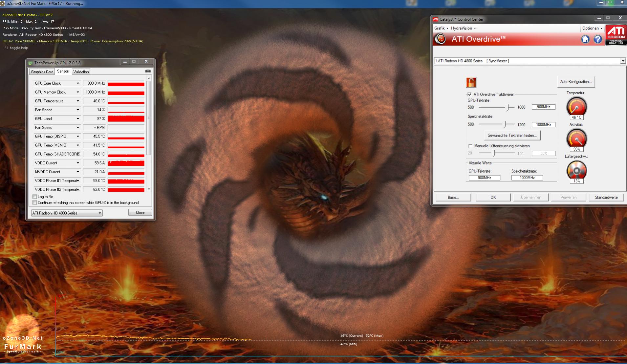Click OK in Catalyst Control Center
627x364 pixels.
tap(493, 197)
